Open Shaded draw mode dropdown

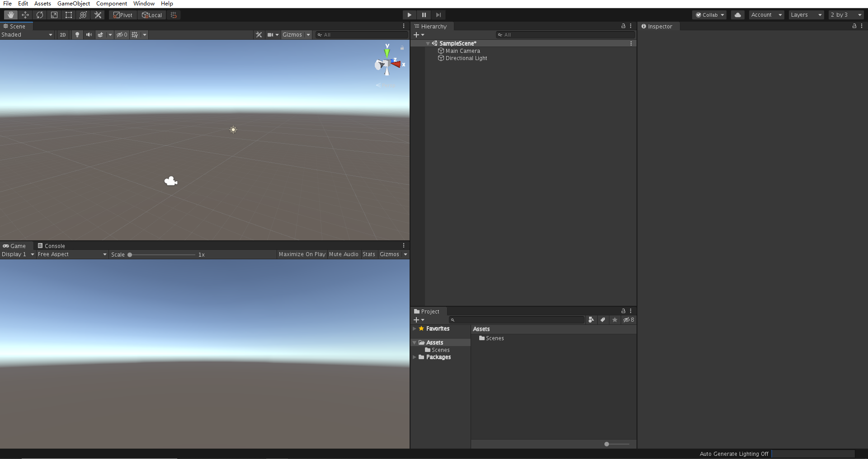click(27, 35)
